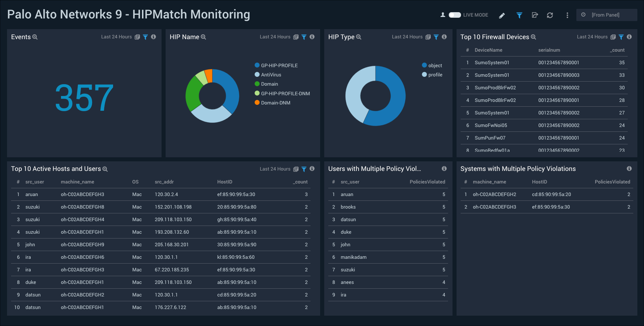Select user aruan in Users with Multiple Policy Violations
This screenshot has width=644, height=326.
(347, 195)
